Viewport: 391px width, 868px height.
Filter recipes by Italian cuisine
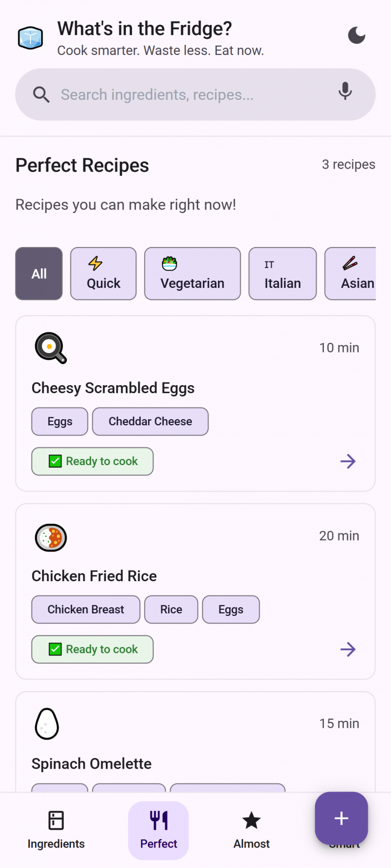coord(283,274)
